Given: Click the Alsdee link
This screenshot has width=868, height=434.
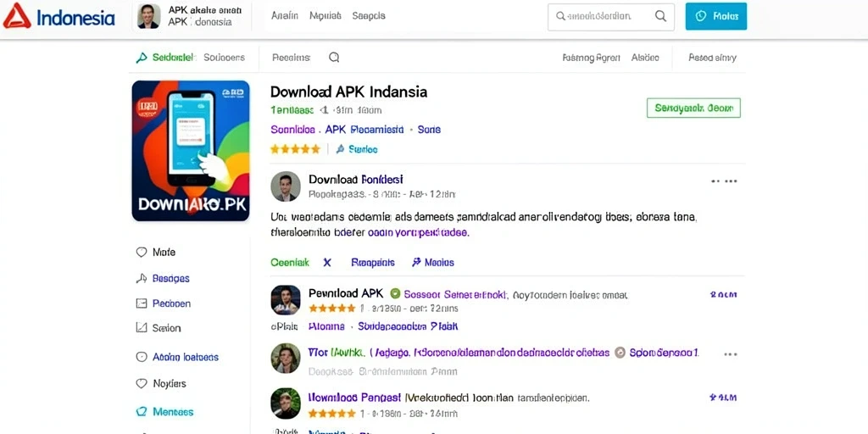Looking at the screenshot, I should coord(645,57).
